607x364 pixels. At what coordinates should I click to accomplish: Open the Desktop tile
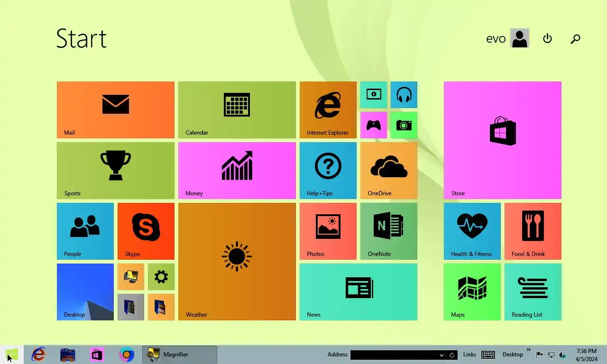click(85, 292)
